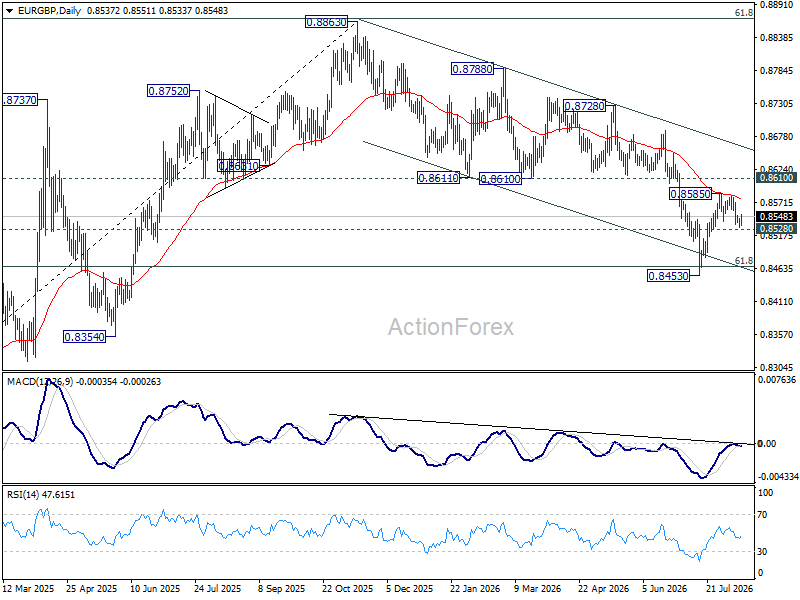
Task: Click the 0.87280 price label
Action: click(584, 106)
